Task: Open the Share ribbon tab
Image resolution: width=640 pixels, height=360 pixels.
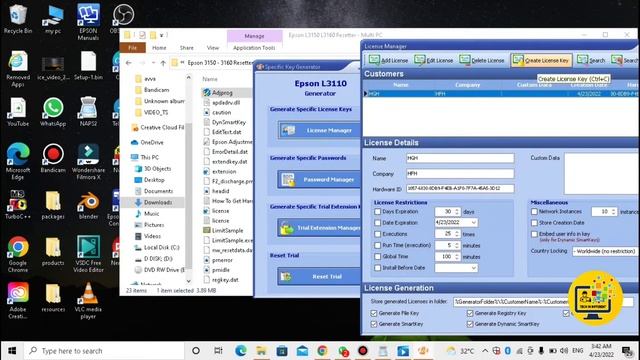Action: (x=187, y=48)
